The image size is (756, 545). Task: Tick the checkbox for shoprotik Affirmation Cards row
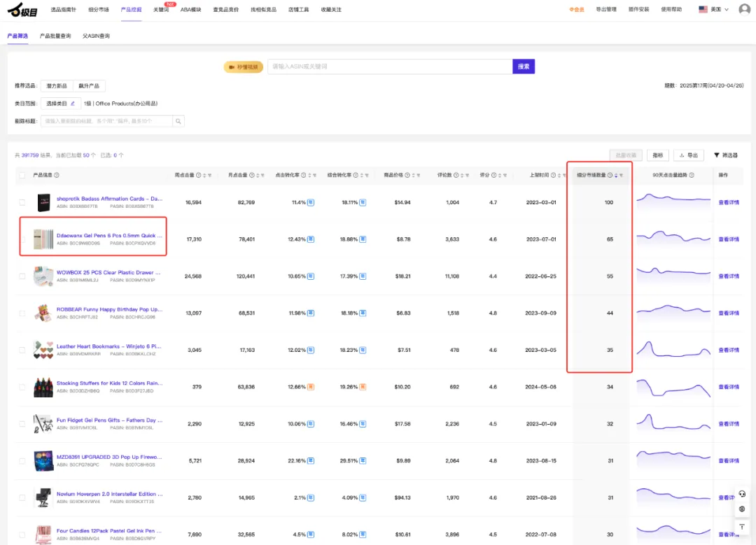pos(22,202)
